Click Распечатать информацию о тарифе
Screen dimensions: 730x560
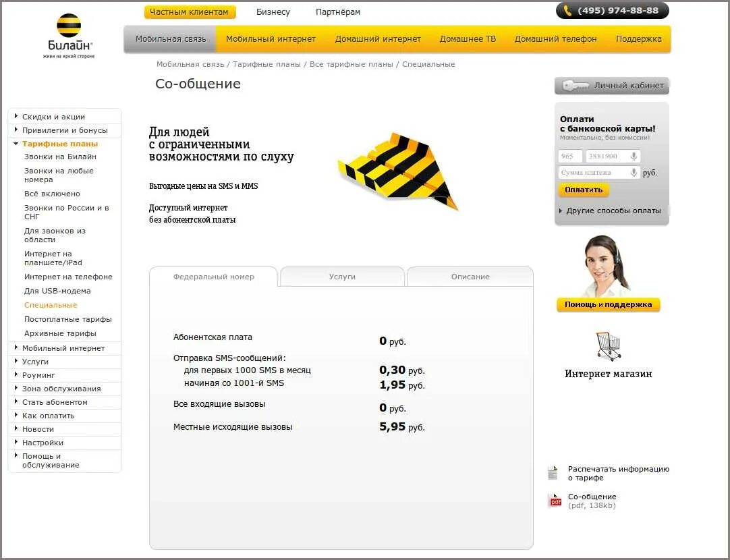pyautogui.click(x=618, y=473)
